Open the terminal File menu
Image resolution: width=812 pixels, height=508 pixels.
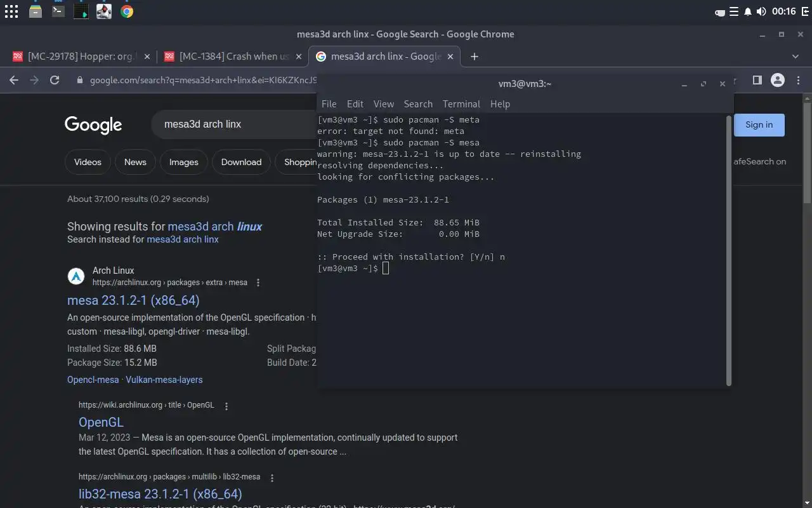click(329, 104)
